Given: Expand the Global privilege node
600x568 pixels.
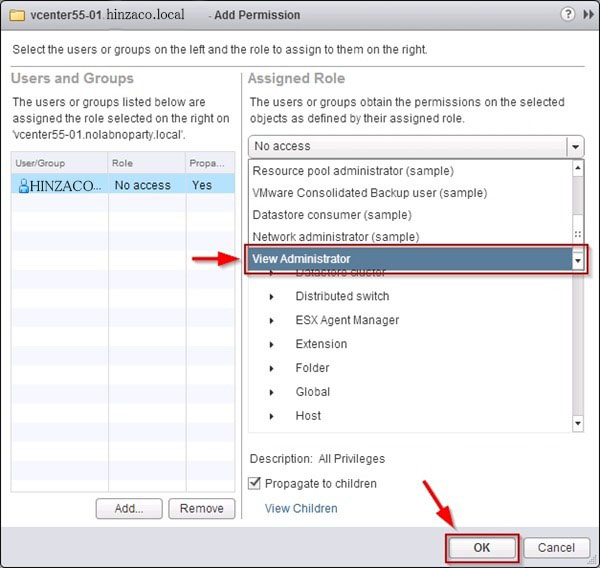Looking at the screenshot, I should (272, 392).
